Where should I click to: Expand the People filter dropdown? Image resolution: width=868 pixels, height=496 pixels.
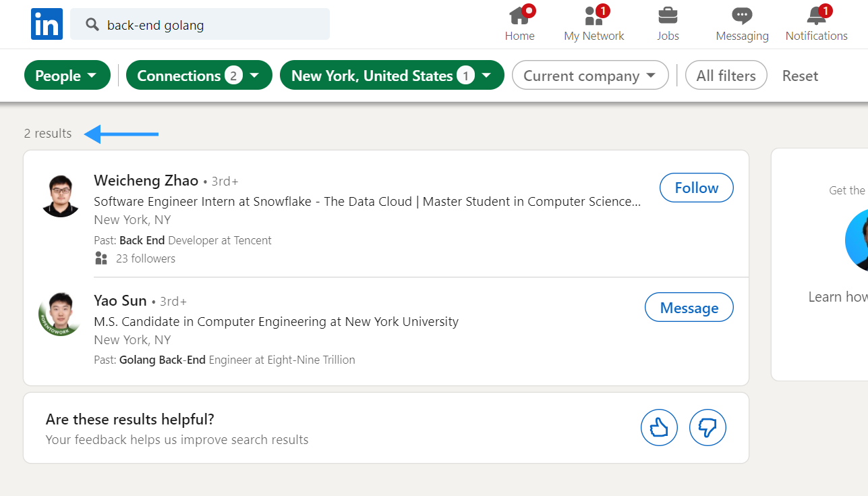pos(65,76)
